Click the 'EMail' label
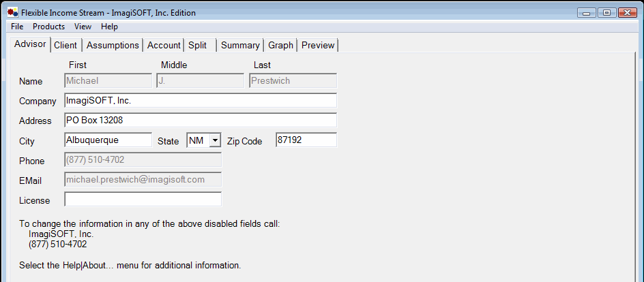644x282 pixels. [x=31, y=181]
